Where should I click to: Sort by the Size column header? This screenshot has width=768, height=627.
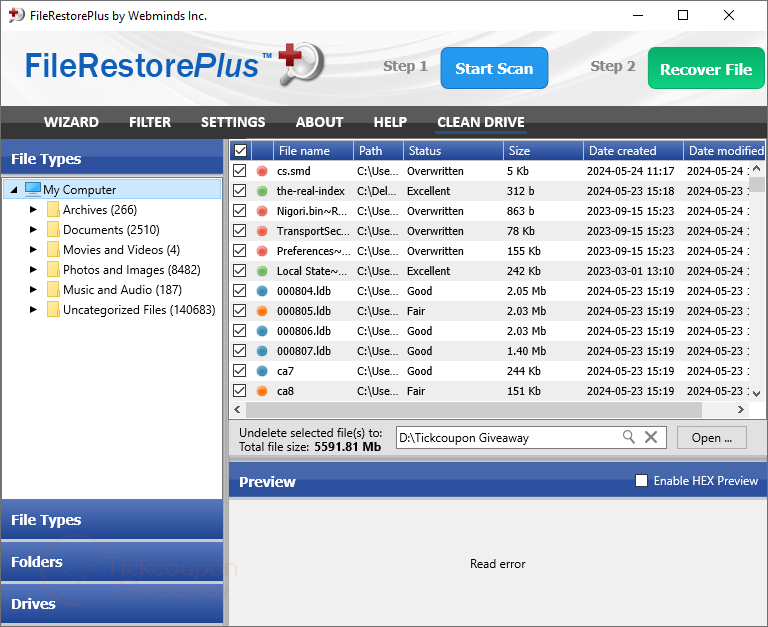(543, 150)
